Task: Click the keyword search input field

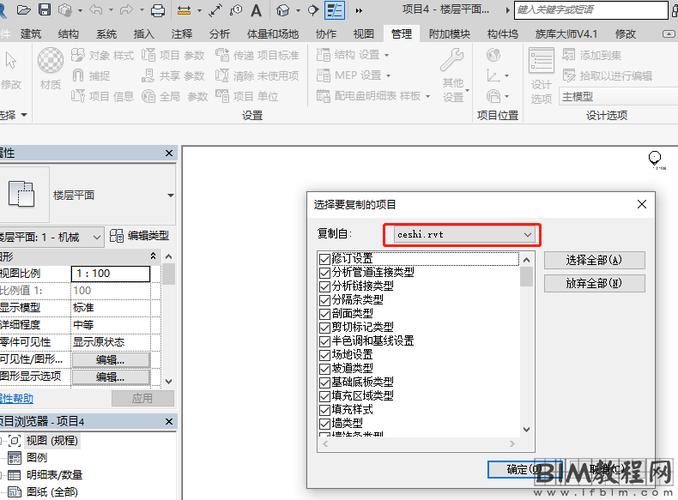Action: (591, 10)
